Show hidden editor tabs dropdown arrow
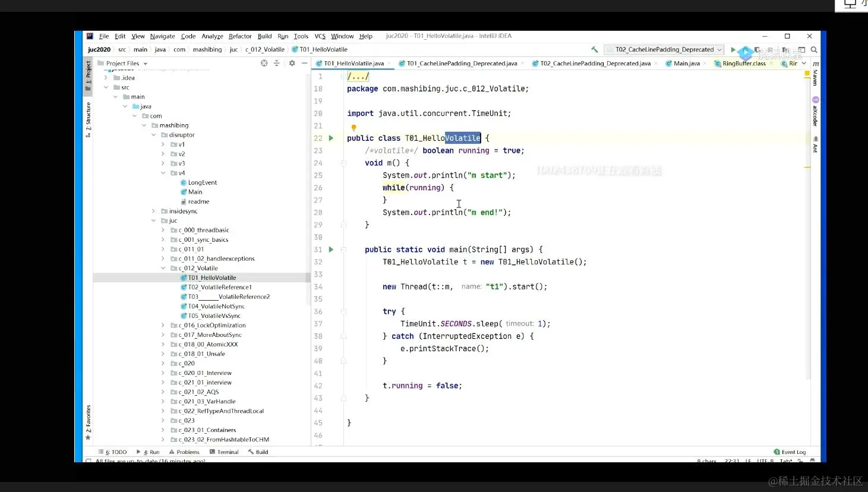Image resolution: width=868 pixels, height=492 pixels. [x=804, y=64]
